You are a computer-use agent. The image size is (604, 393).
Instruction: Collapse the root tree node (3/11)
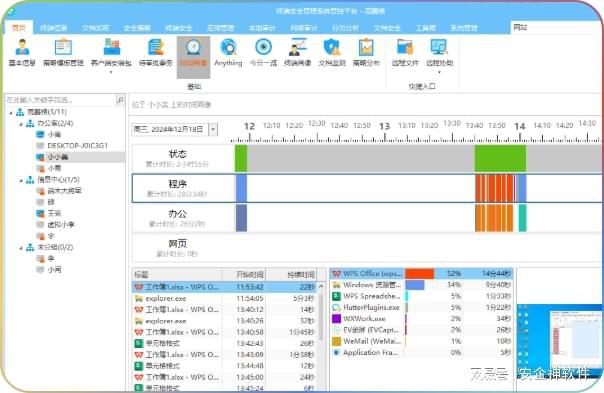click(11, 113)
